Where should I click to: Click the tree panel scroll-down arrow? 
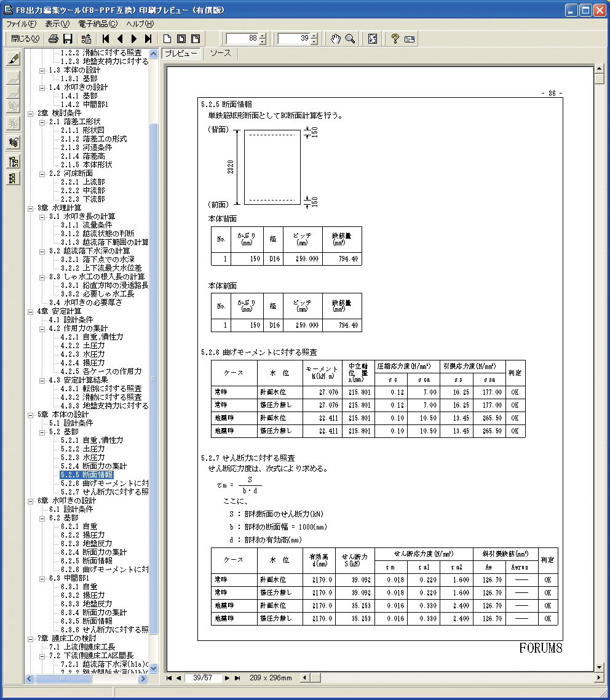[x=154, y=668]
